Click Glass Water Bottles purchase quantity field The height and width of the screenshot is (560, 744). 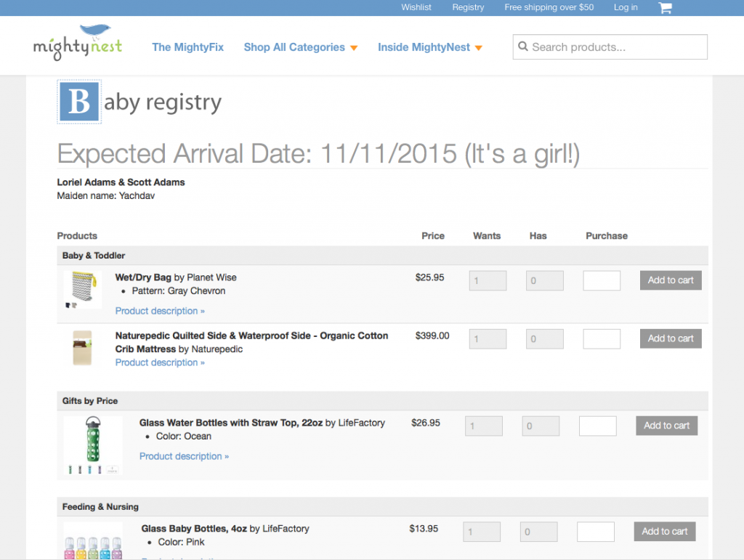[598, 426]
